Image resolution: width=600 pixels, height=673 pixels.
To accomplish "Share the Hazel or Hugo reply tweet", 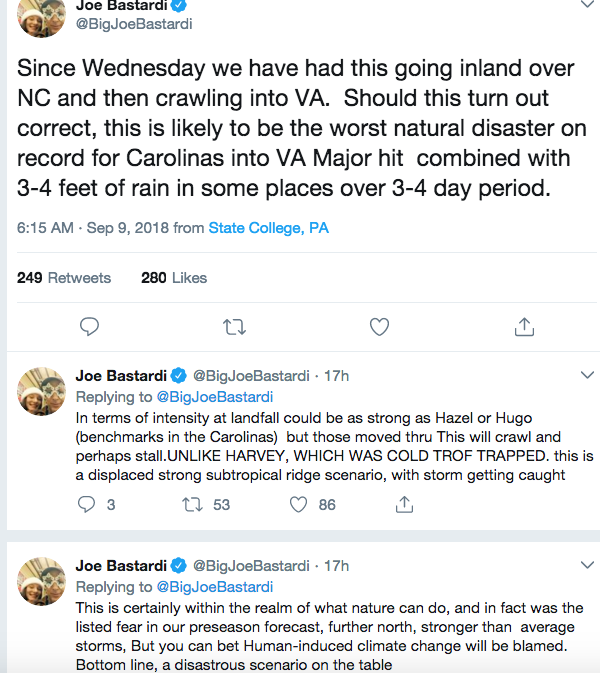I will coord(404,505).
